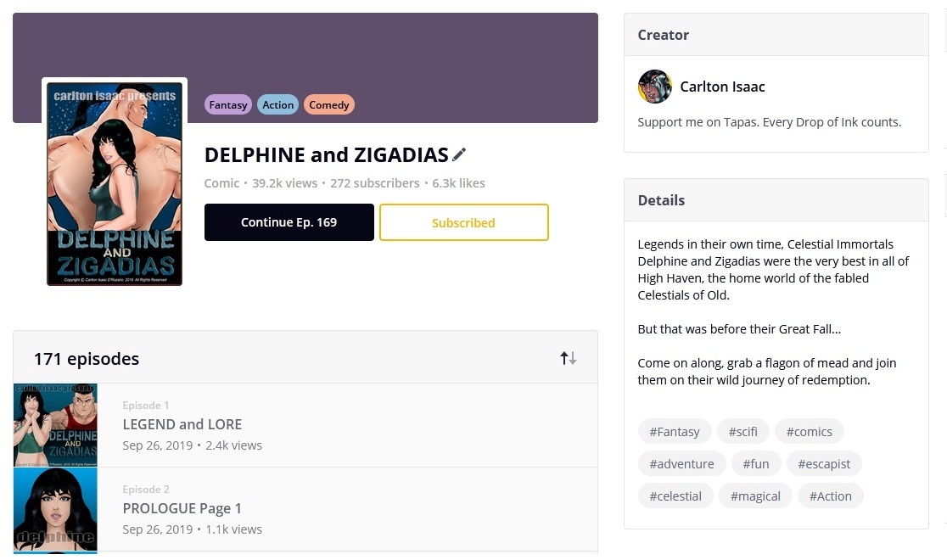Open Episode 1 LEGEND and LORE thumbnail
Viewport: 947px width, 560px height.
(x=55, y=425)
